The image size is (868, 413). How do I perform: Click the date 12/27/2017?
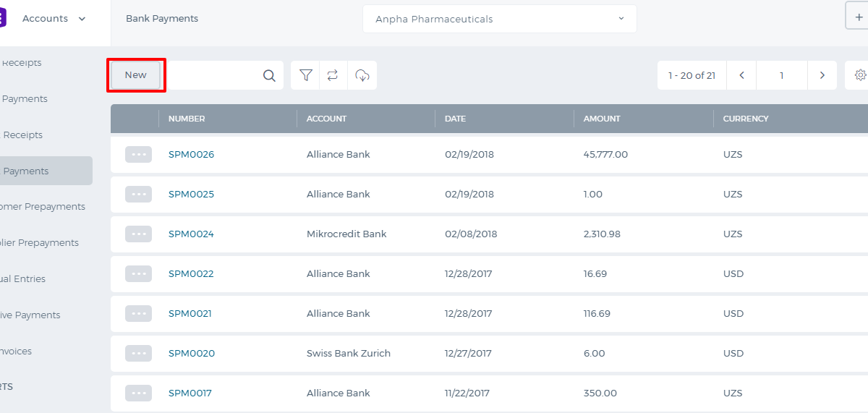(468, 353)
